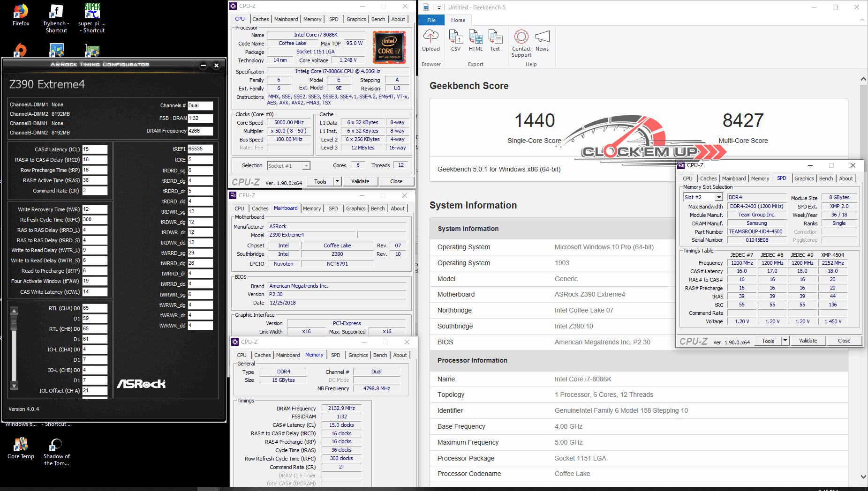Minimize the ASRock Timing Configurator window

[x=203, y=65]
